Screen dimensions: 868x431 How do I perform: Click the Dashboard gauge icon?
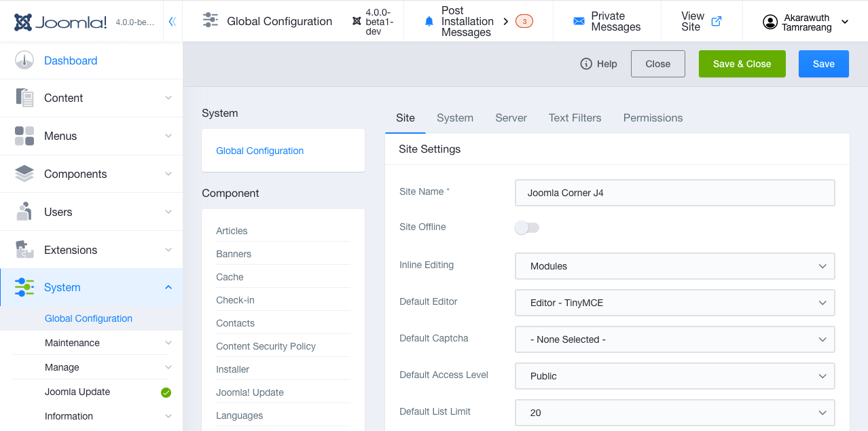click(24, 60)
